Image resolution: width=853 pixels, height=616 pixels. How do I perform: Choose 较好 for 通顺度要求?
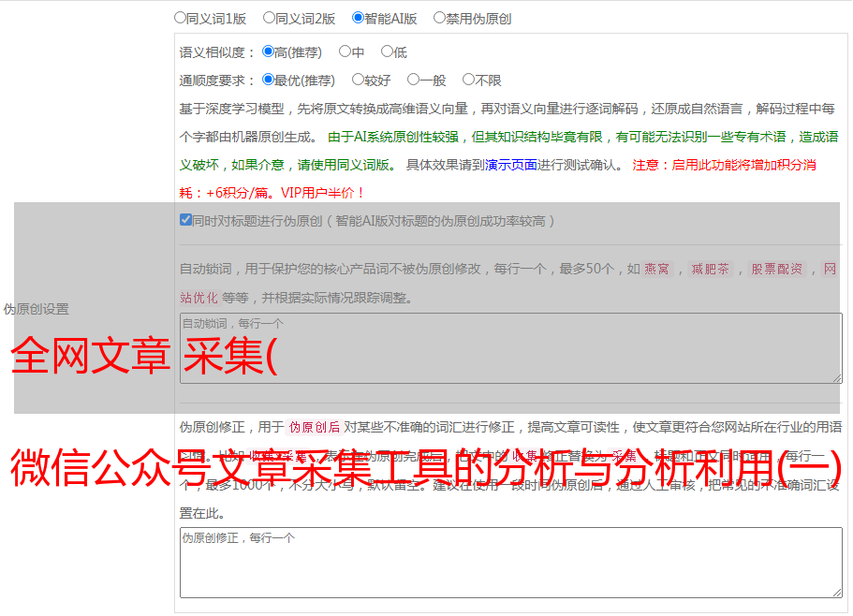(358, 80)
